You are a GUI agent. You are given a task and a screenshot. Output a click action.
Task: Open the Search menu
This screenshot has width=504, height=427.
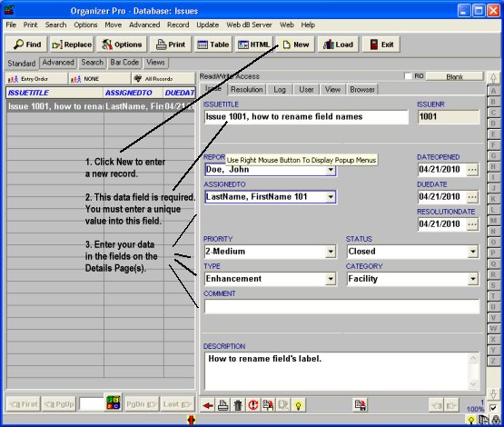(x=55, y=25)
